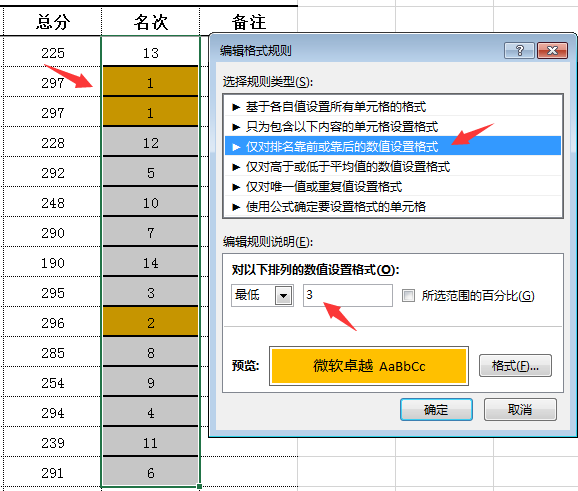Select total score cell 295

(x=52, y=293)
